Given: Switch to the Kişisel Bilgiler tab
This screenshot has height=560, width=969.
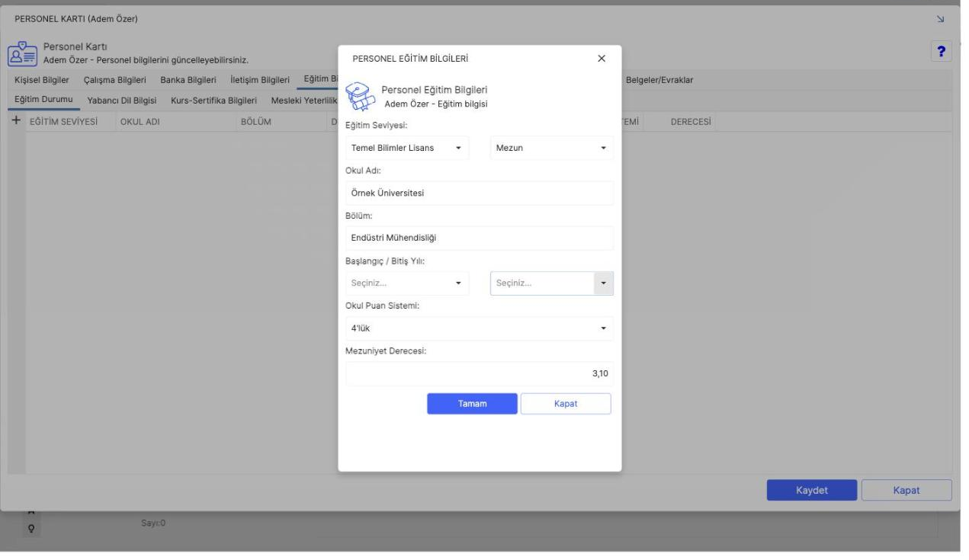Looking at the screenshot, I should (x=43, y=80).
